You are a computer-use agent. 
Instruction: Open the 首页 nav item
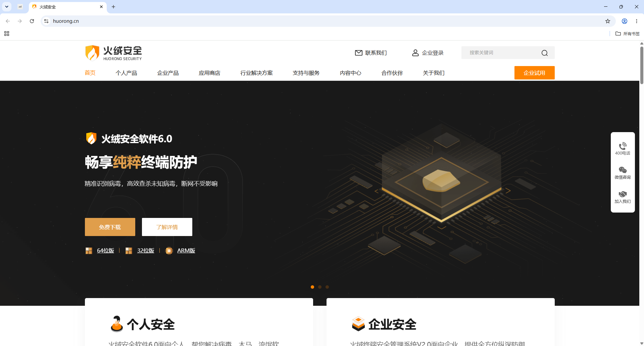point(90,73)
